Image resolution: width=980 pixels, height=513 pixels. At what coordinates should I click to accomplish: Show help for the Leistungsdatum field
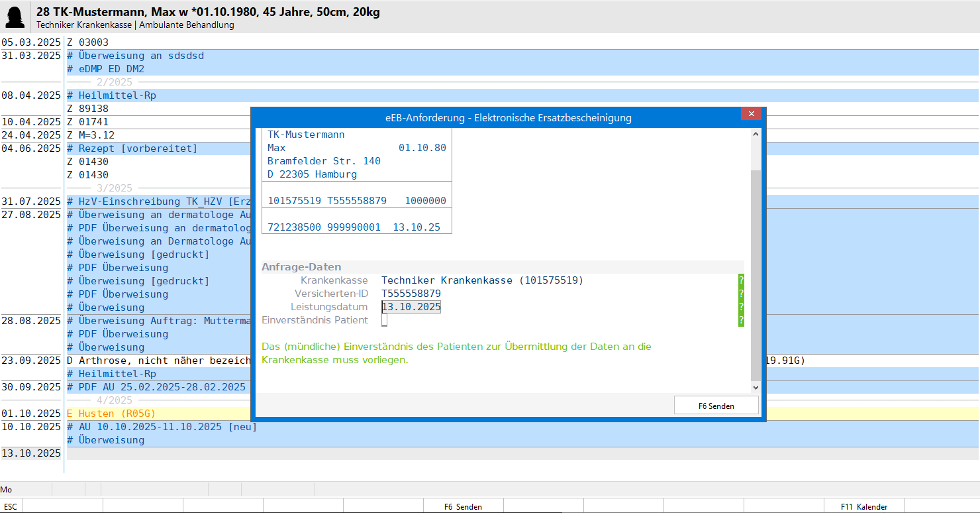coord(741,307)
